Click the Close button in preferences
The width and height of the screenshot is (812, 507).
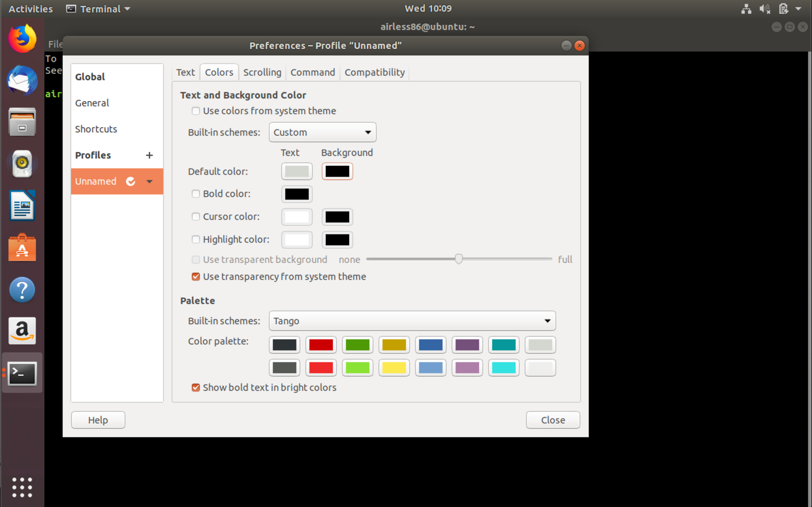553,420
